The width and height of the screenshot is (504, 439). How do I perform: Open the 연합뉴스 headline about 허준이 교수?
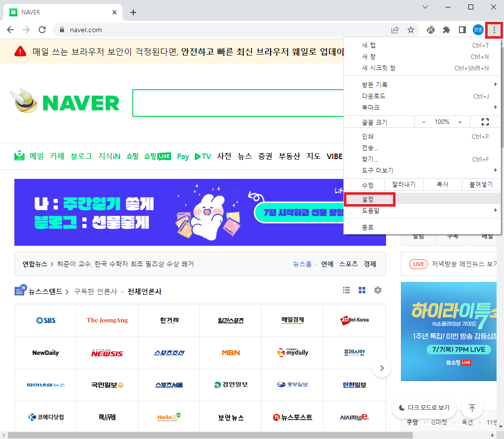coord(125,264)
